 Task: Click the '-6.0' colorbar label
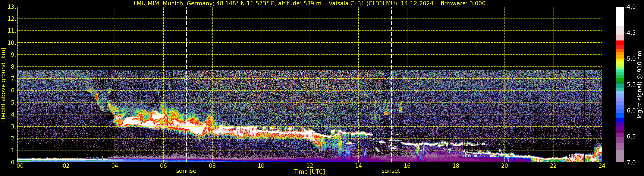point(630,111)
